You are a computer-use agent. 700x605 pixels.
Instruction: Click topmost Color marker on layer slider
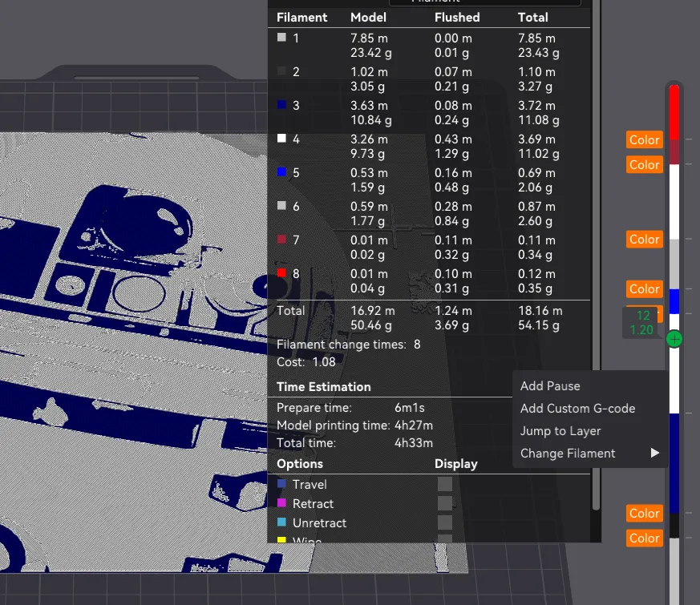point(644,139)
